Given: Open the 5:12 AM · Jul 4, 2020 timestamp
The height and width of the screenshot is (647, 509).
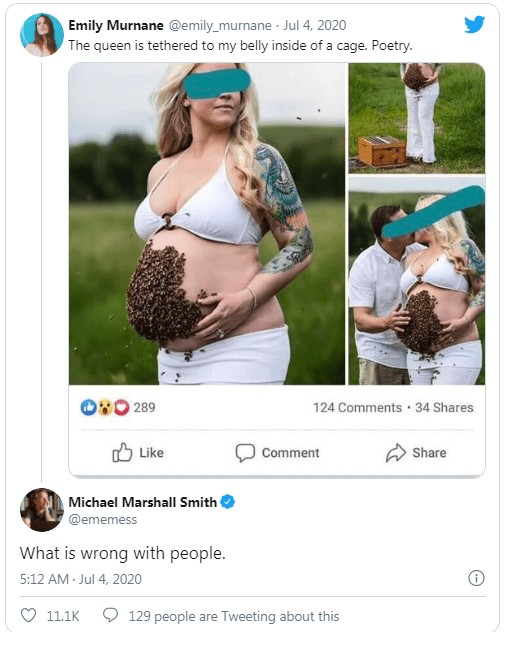Looking at the screenshot, I should pos(81,579).
